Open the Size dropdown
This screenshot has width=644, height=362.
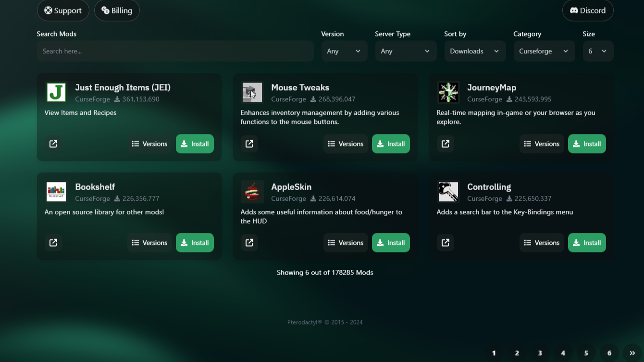point(597,51)
